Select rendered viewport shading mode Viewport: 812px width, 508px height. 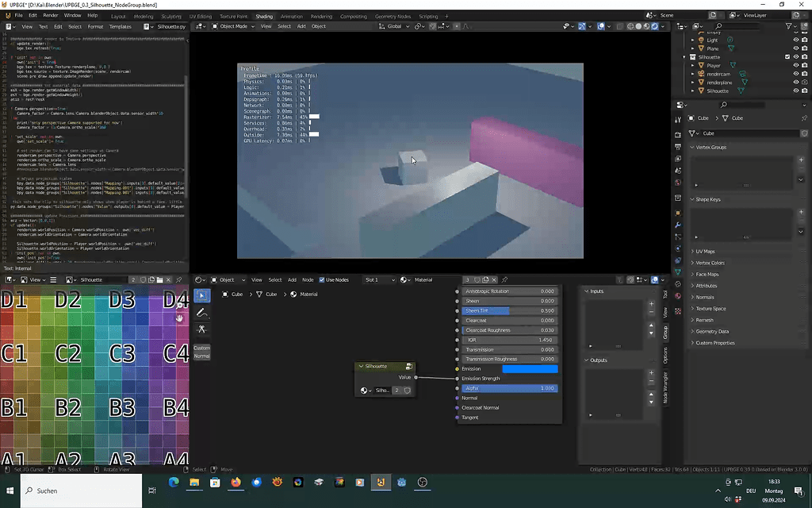coord(654,26)
